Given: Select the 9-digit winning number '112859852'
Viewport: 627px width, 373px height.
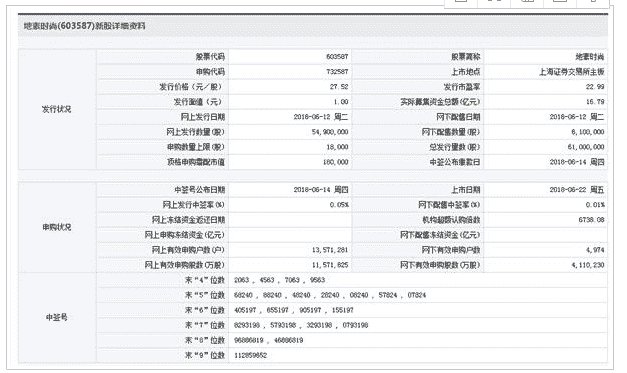Looking at the screenshot, I should point(250,355).
